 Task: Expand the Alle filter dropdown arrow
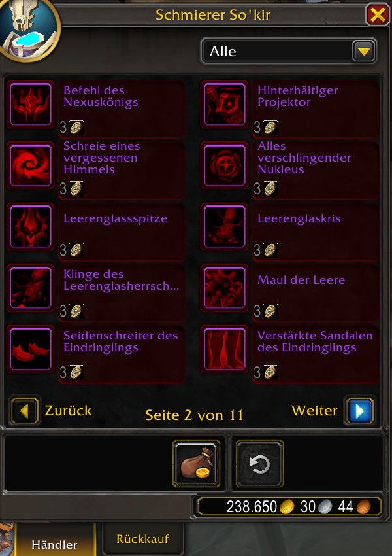[364, 52]
